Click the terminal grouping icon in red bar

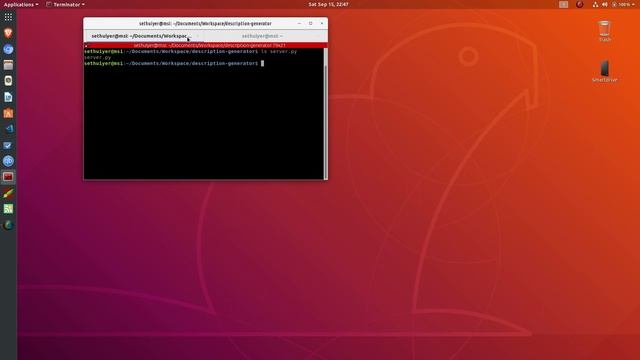tap(87, 46)
